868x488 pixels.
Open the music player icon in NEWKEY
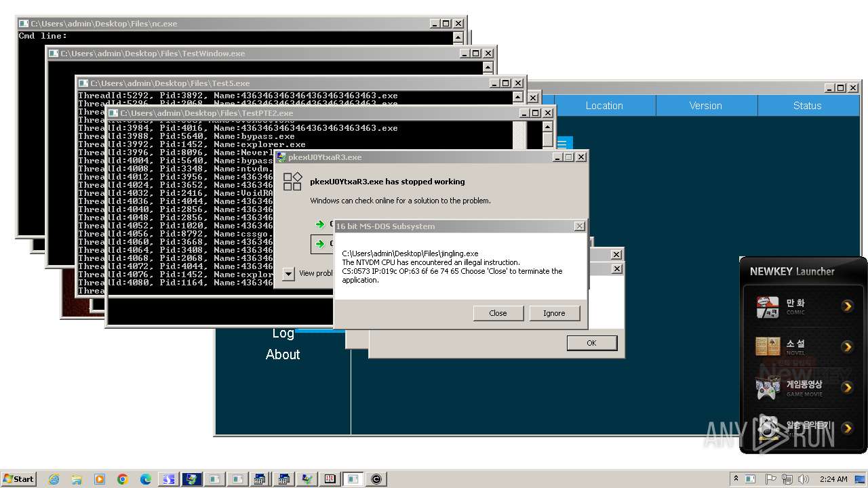768,427
